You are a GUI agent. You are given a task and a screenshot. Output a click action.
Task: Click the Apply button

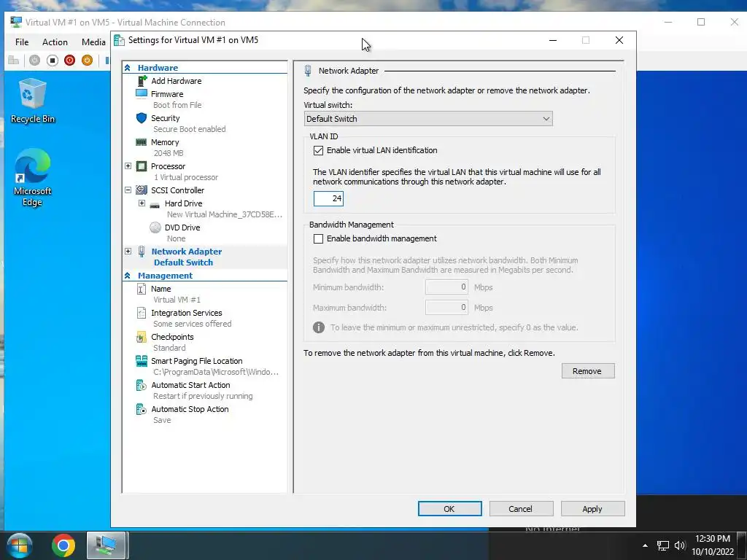click(x=592, y=508)
